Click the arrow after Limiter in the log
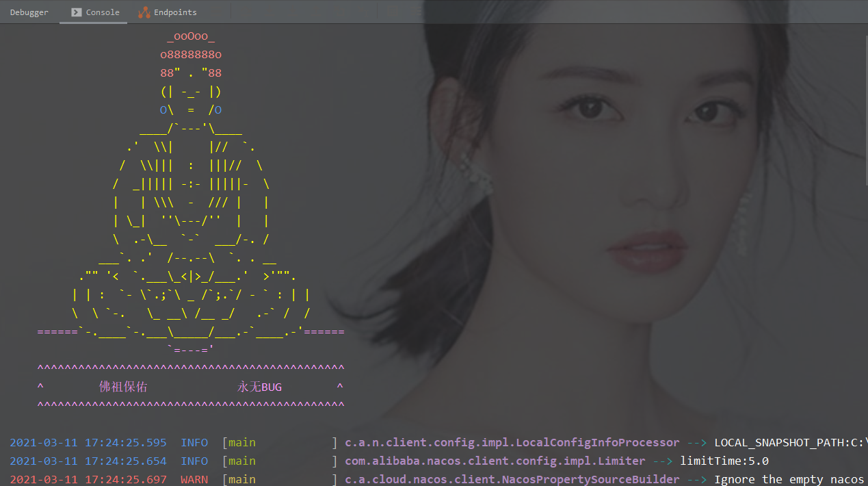The height and width of the screenshot is (486, 868). click(663, 461)
